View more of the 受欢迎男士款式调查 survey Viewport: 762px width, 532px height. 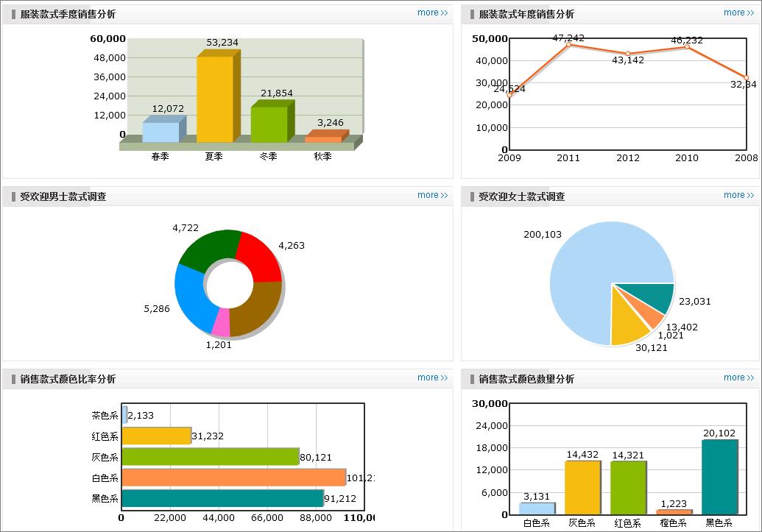point(433,195)
